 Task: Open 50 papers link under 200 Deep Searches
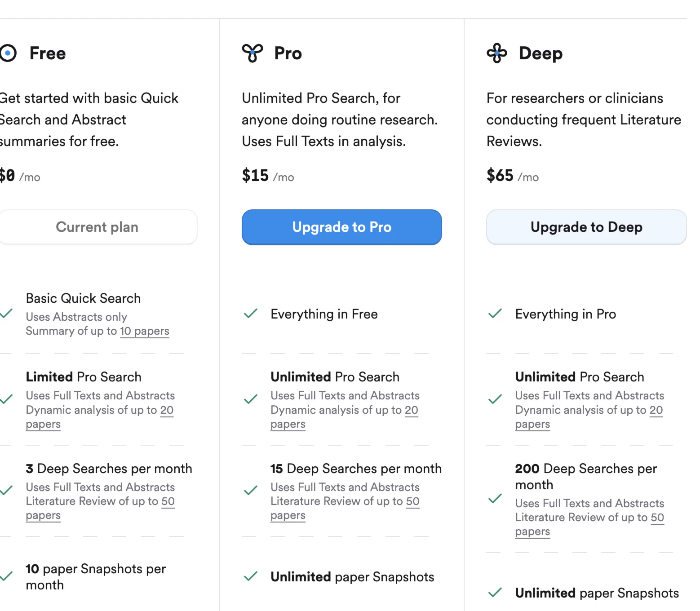click(657, 518)
